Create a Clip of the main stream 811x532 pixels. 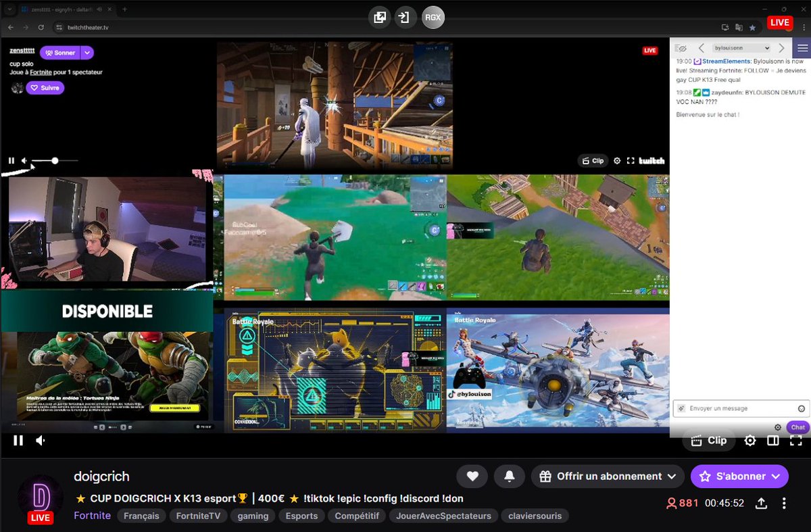(x=709, y=440)
